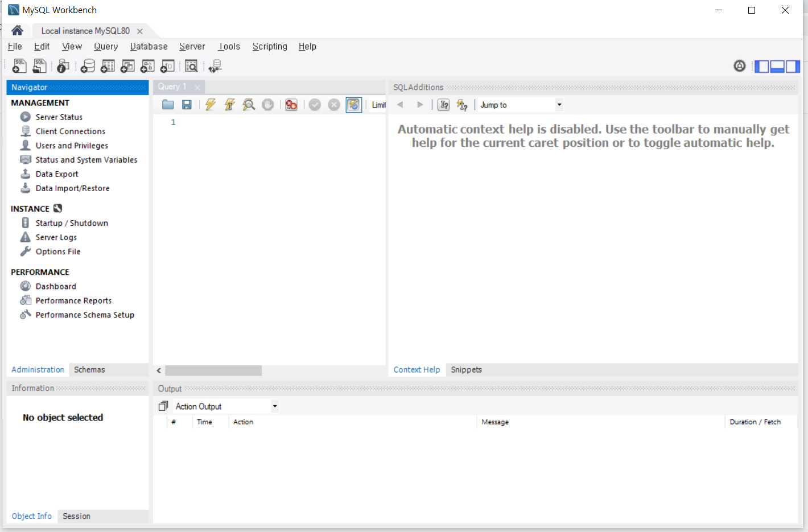The height and width of the screenshot is (532, 808).
Task: Open the File menu
Action: click(x=15, y=47)
